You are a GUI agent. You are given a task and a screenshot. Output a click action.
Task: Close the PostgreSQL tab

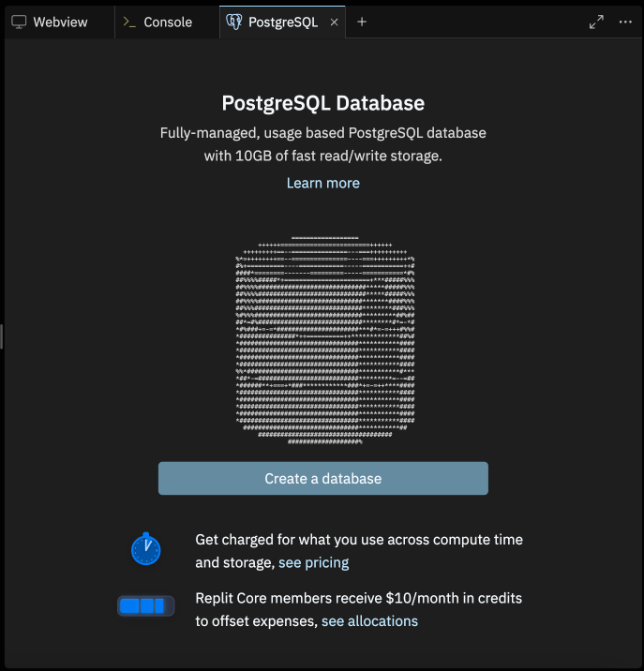click(x=335, y=22)
